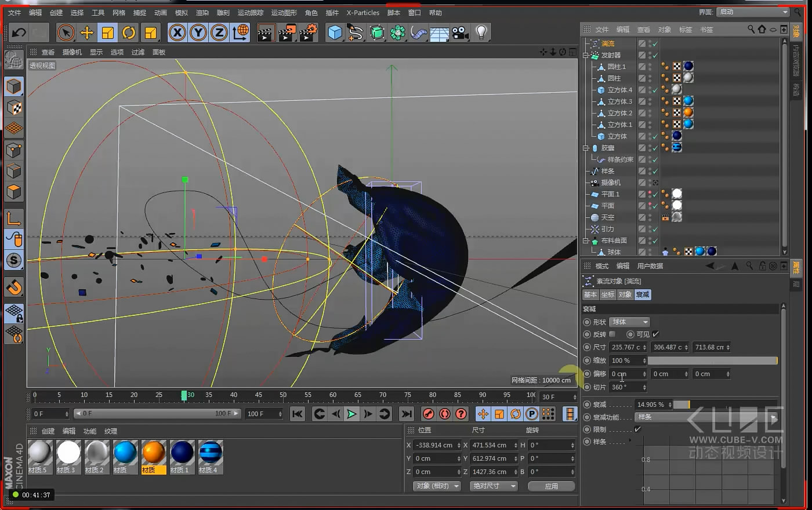Click the 应用 (Apply) button
Screen dimensions: 812x510
point(551,486)
